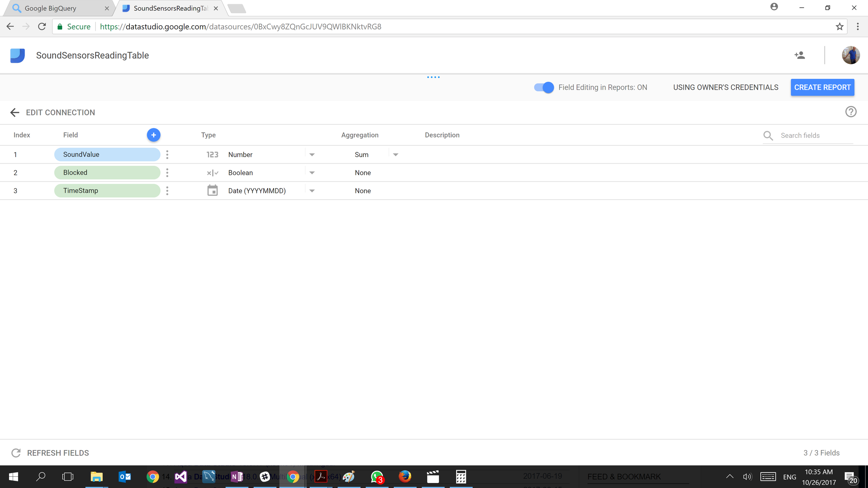Click the CREATE REPORT button
868x488 pixels.
tap(822, 87)
